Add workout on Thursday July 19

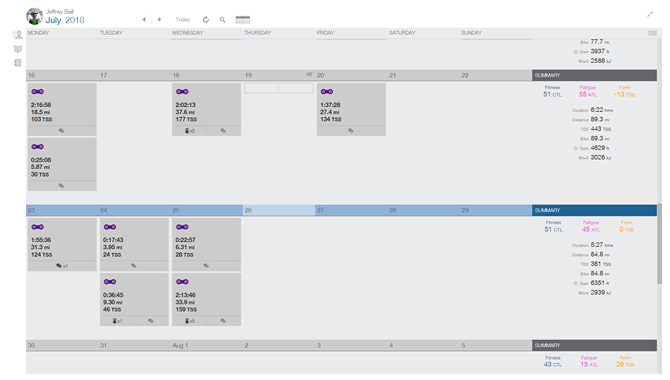[x=279, y=88]
